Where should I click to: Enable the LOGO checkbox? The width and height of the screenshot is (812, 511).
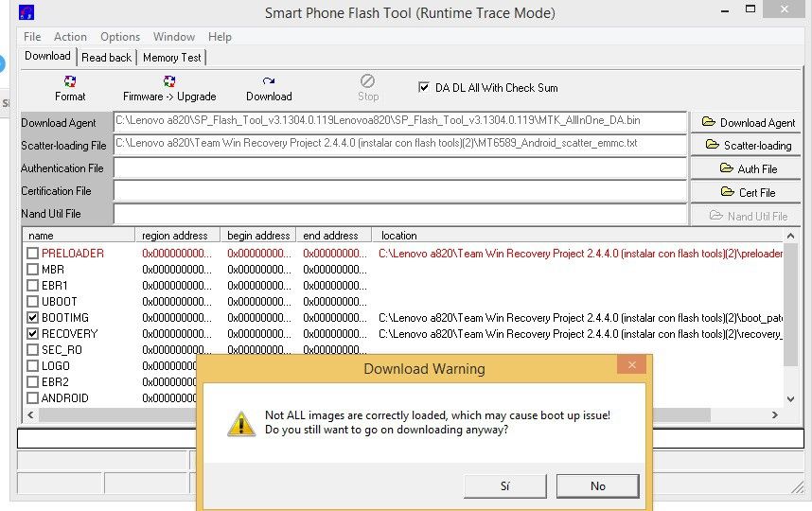[32, 365]
